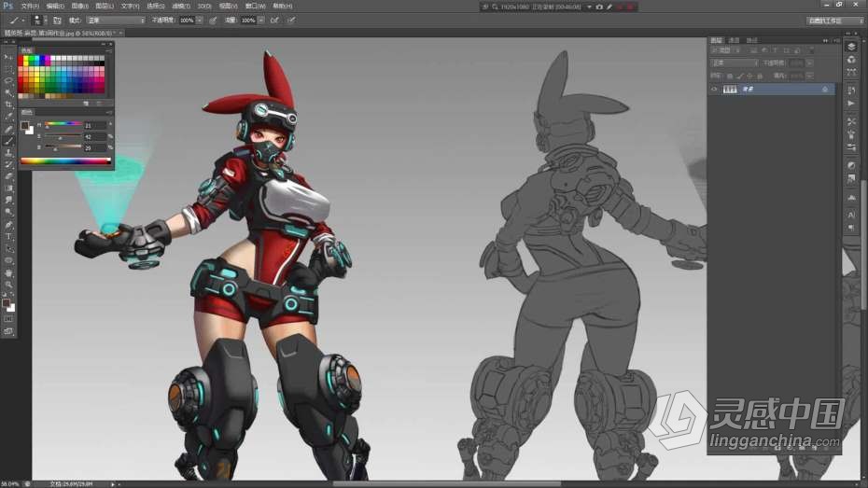Select the Eyedropper tool
The width and height of the screenshot is (868, 488).
coord(8,117)
